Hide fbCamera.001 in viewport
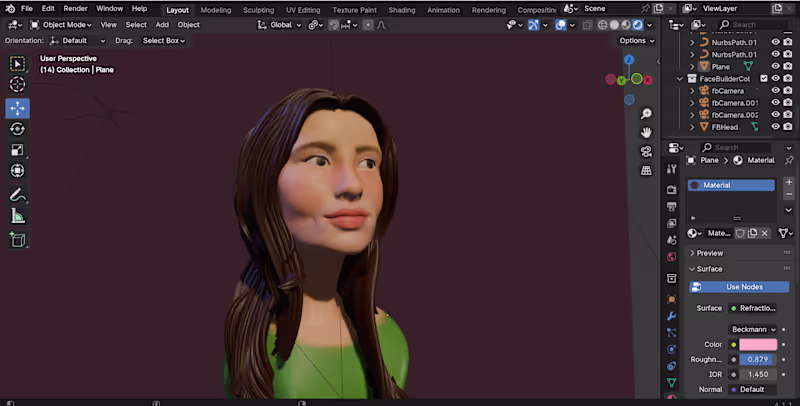Screen dimensions: 800x406 pos(776,103)
